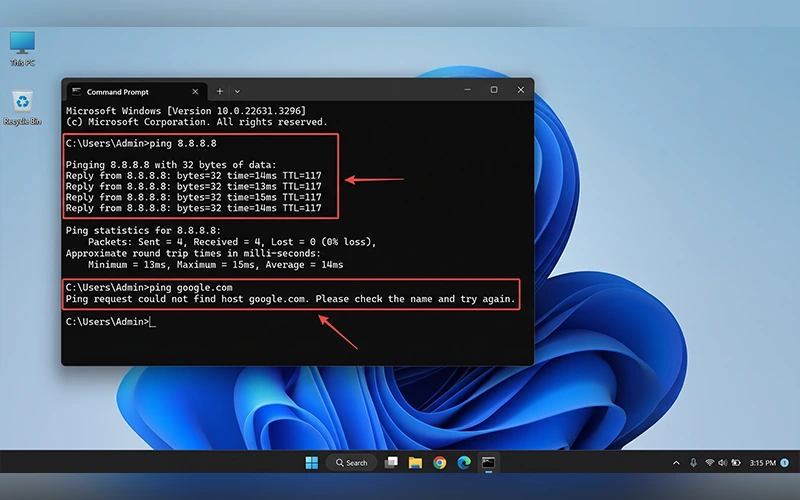Click "Approximate round trip times" line
Screen dimensions: 800x500
pos(193,253)
